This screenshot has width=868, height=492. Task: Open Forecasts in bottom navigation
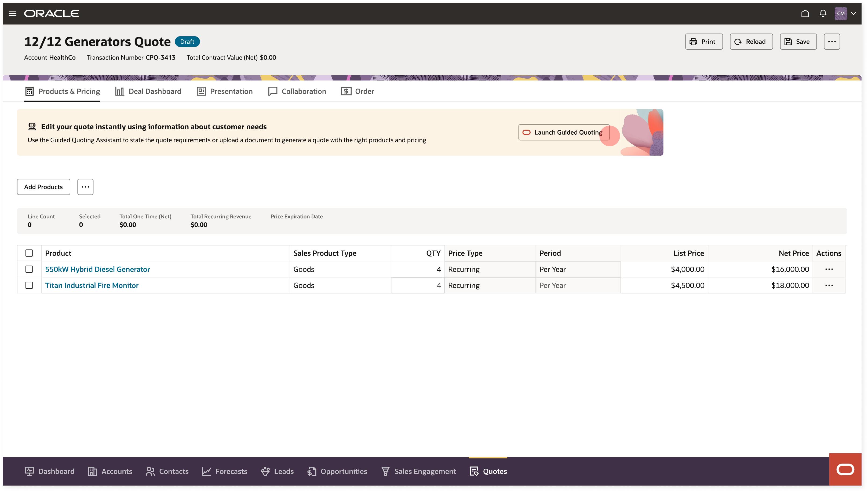point(224,471)
